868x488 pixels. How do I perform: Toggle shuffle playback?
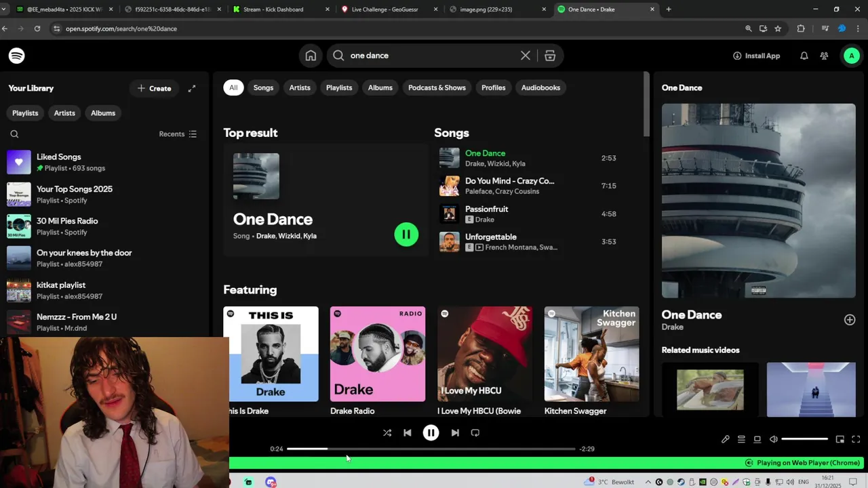click(387, 432)
